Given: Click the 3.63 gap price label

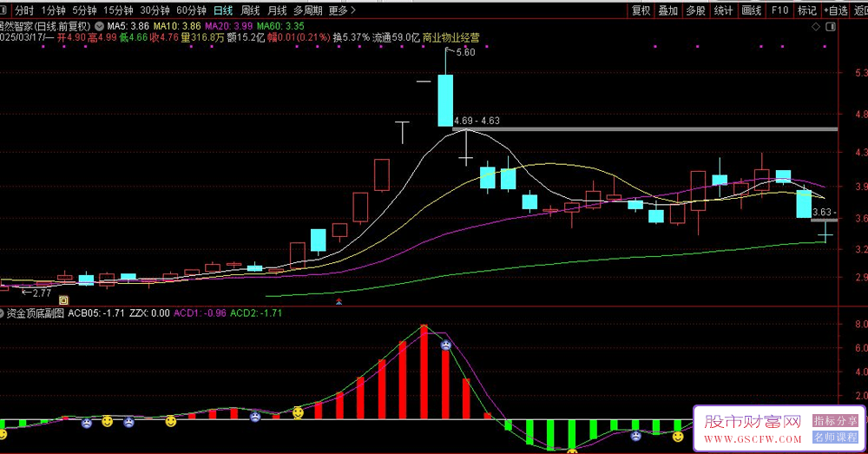Looking at the screenshot, I should coord(823,212).
